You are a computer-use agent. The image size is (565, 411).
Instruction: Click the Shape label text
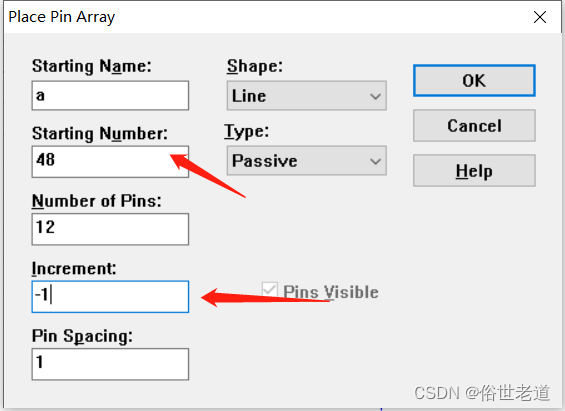point(255,66)
